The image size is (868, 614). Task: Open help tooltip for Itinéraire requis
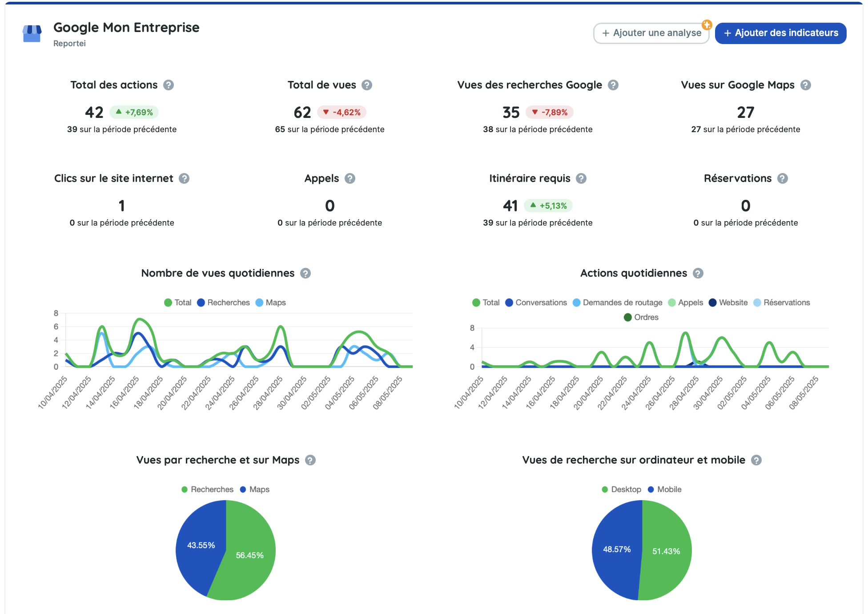click(x=581, y=178)
